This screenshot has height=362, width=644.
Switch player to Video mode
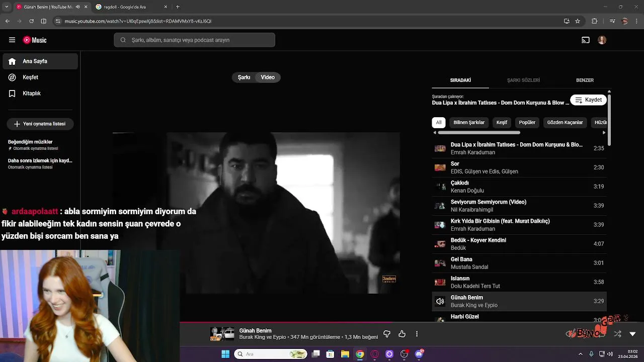pyautogui.click(x=268, y=77)
